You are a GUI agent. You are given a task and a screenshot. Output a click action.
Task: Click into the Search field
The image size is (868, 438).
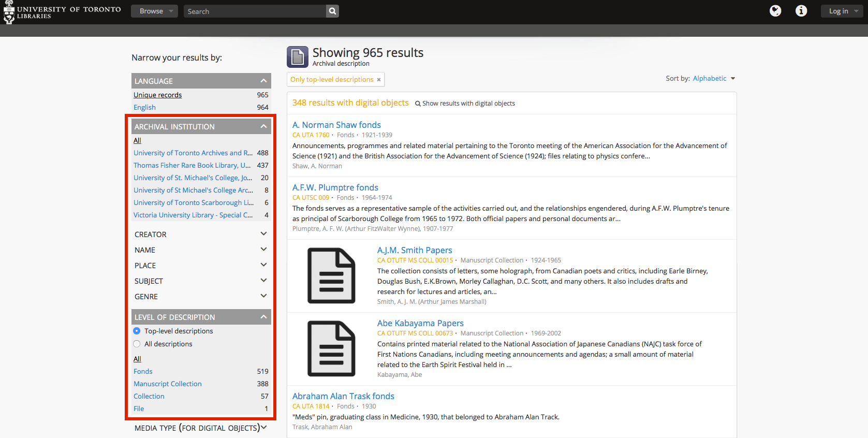[255, 11]
